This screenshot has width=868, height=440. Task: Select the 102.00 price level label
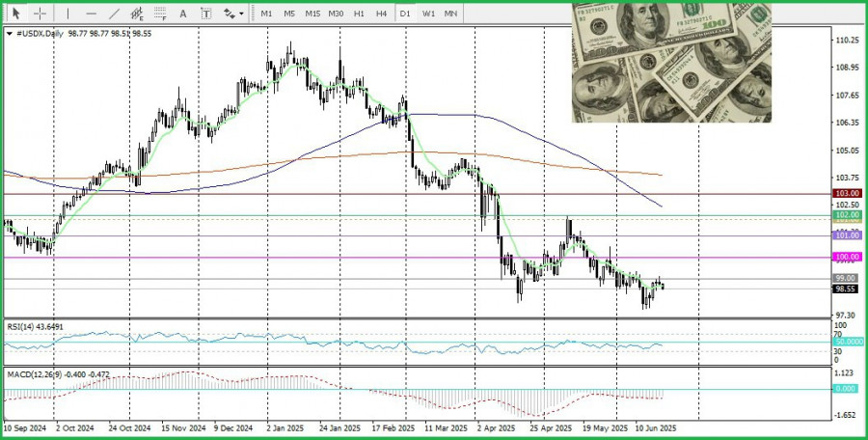(848, 215)
